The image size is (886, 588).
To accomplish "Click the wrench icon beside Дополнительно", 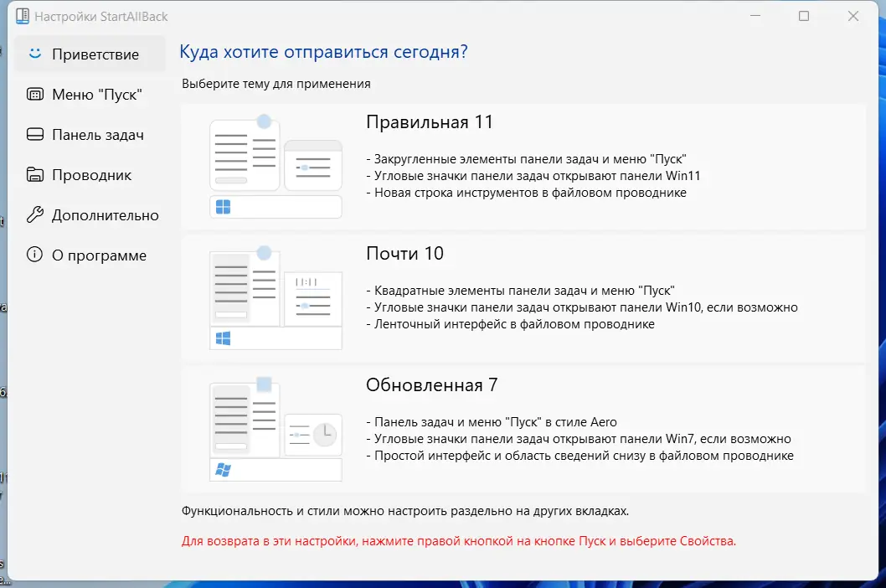I will pos(35,214).
